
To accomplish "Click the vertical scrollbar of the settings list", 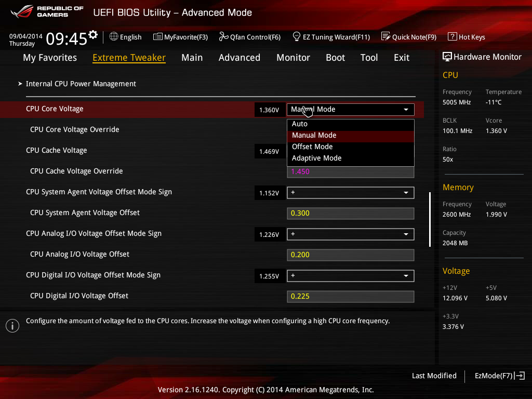I will point(430,220).
